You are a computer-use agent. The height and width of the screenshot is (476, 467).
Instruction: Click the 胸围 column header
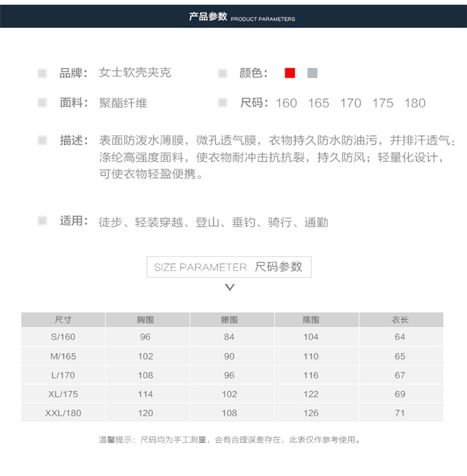146,320
